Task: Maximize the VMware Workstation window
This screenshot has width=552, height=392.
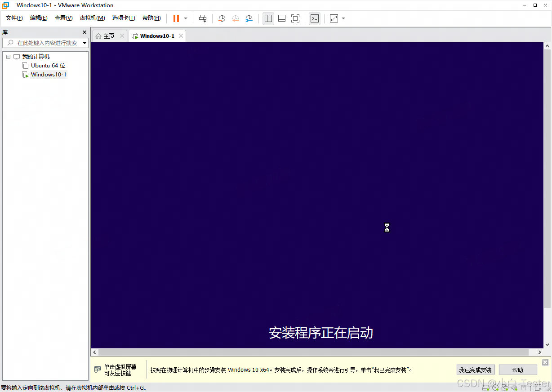Action: coord(535,5)
